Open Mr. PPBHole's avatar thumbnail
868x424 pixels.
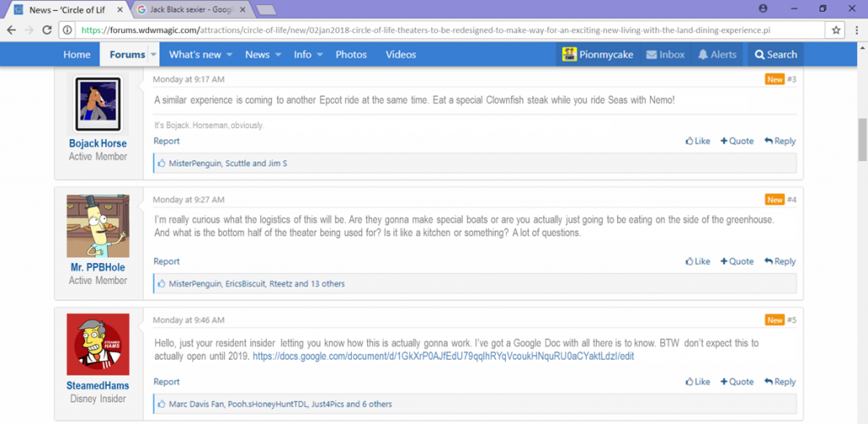click(98, 226)
